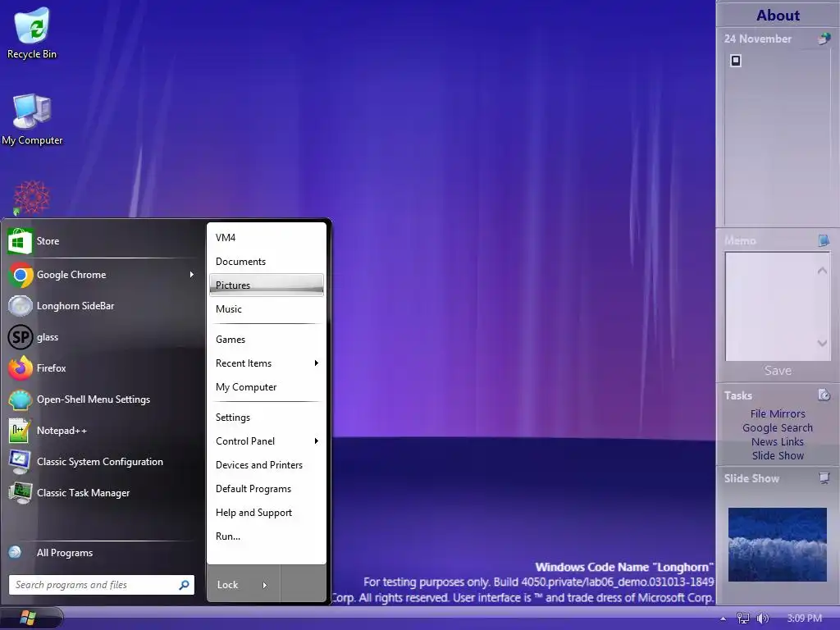Click Save under the memo box

pyautogui.click(x=778, y=370)
